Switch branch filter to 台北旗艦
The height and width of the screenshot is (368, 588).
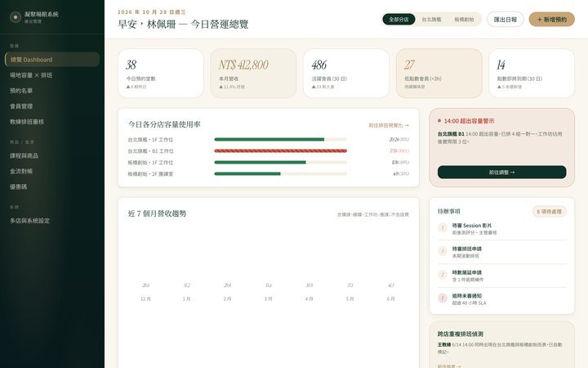[431, 19]
